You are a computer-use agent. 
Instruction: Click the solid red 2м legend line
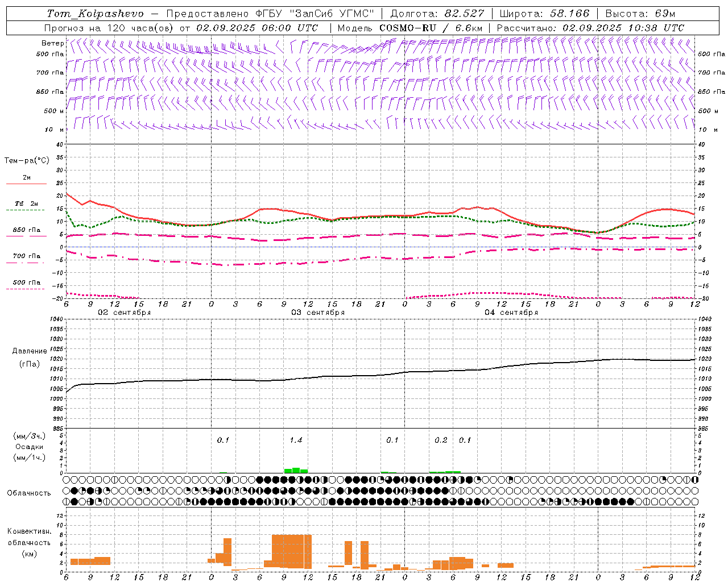[x=26, y=184]
